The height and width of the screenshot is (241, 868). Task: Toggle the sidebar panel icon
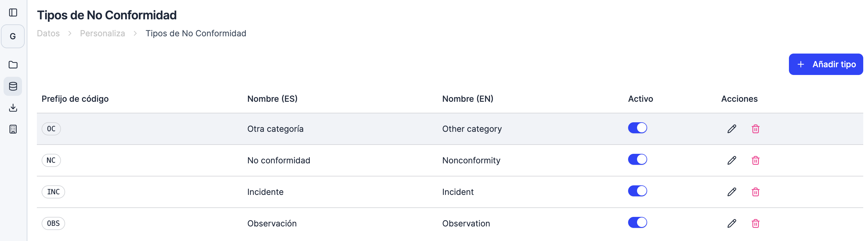13,12
